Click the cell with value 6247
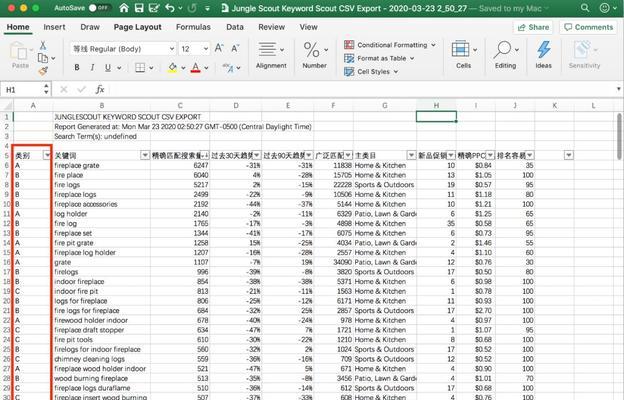Viewport: 624px width, 400px height. (180, 165)
